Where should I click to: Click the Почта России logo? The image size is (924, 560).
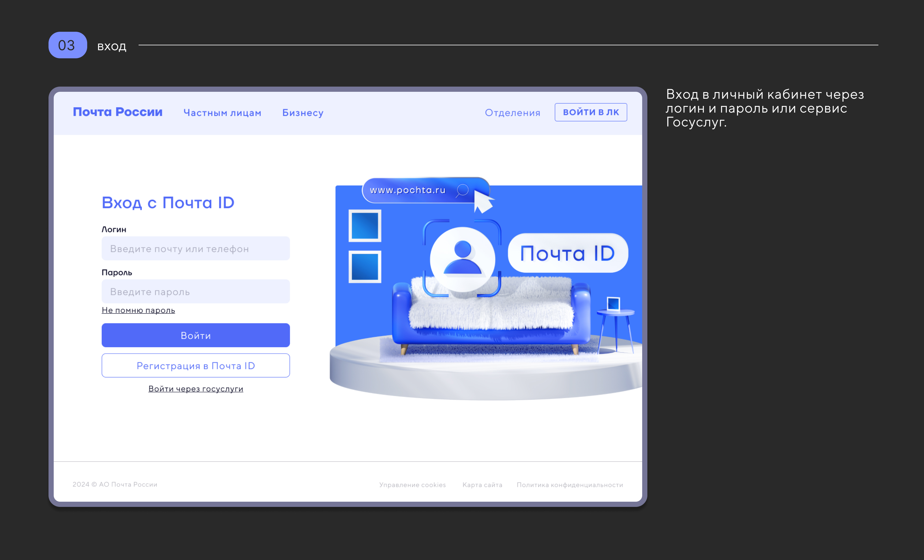(117, 112)
